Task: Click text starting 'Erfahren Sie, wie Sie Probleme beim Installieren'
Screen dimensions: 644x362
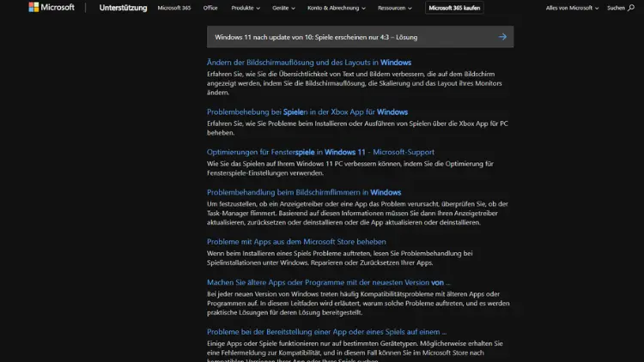Action: point(357,128)
